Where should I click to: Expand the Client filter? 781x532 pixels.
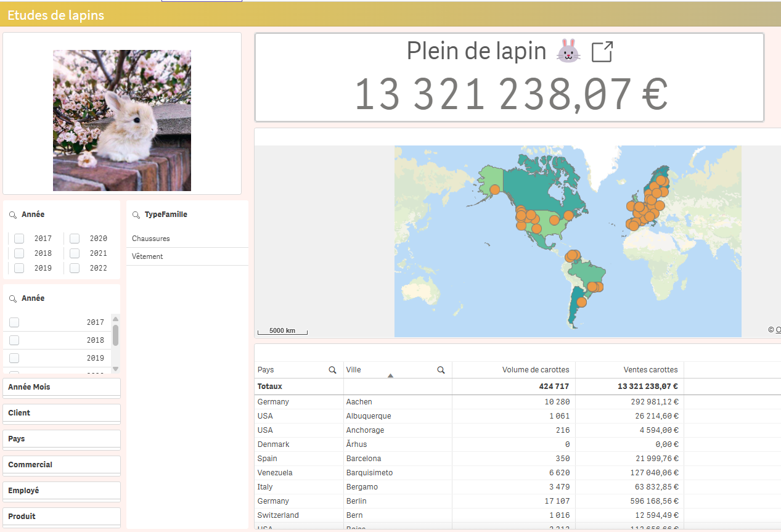pyautogui.click(x=62, y=413)
